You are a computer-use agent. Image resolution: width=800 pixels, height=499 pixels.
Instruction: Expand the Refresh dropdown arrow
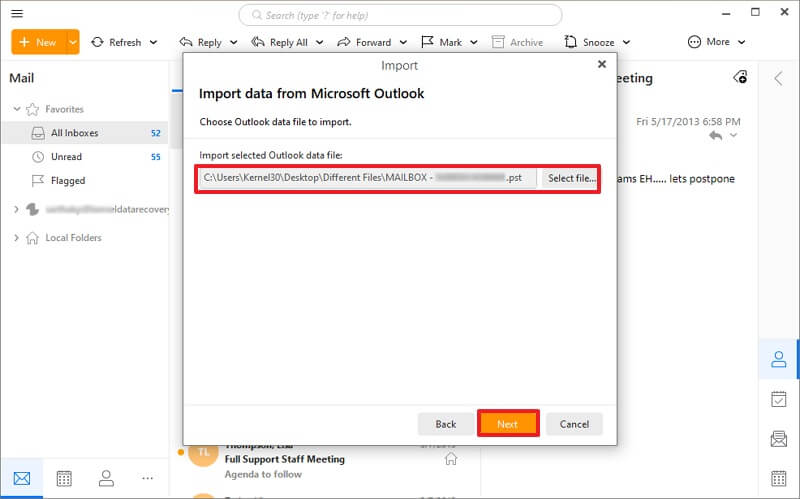(154, 42)
